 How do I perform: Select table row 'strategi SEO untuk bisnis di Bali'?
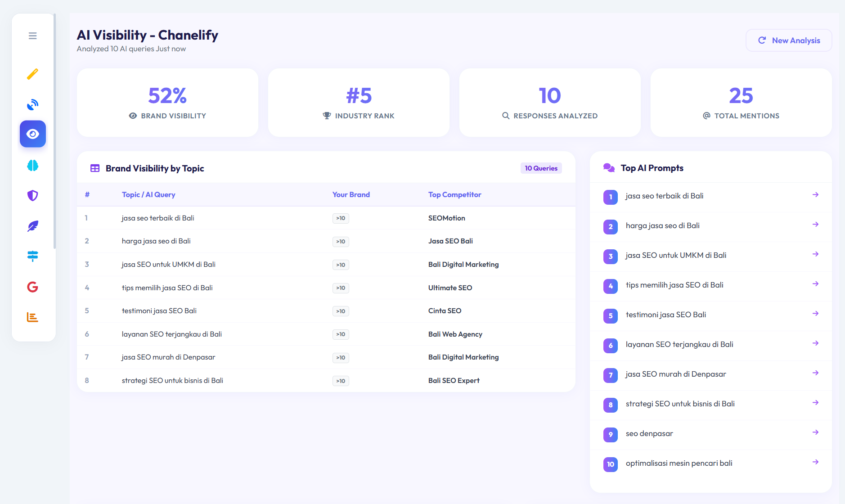[x=326, y=381]
